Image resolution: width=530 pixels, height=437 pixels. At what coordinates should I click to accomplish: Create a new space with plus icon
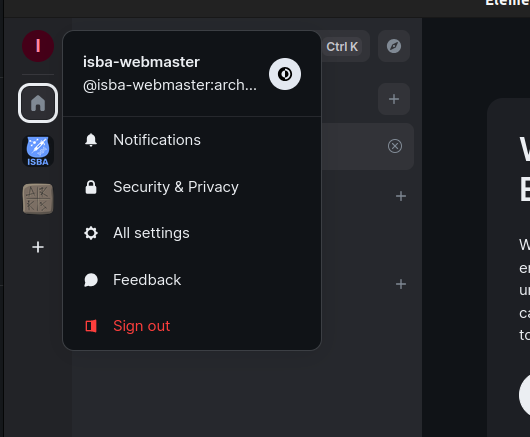pos(38,247)
